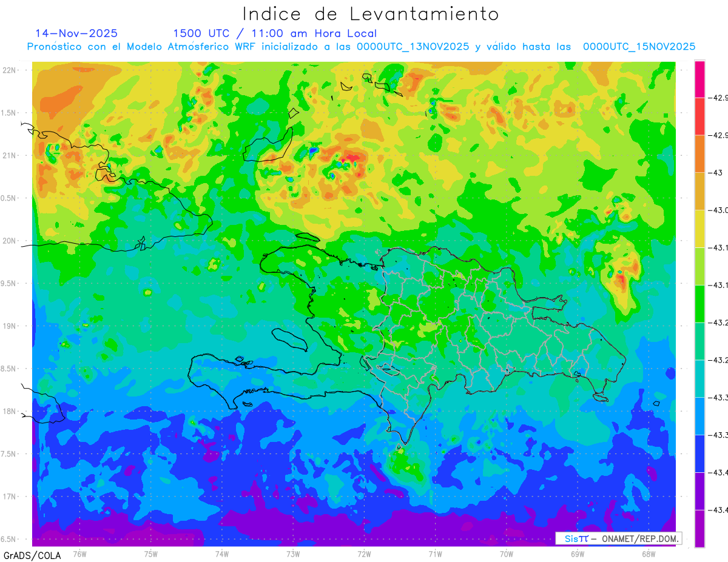Select the '22N' latitude label

(x=10, y=70)
